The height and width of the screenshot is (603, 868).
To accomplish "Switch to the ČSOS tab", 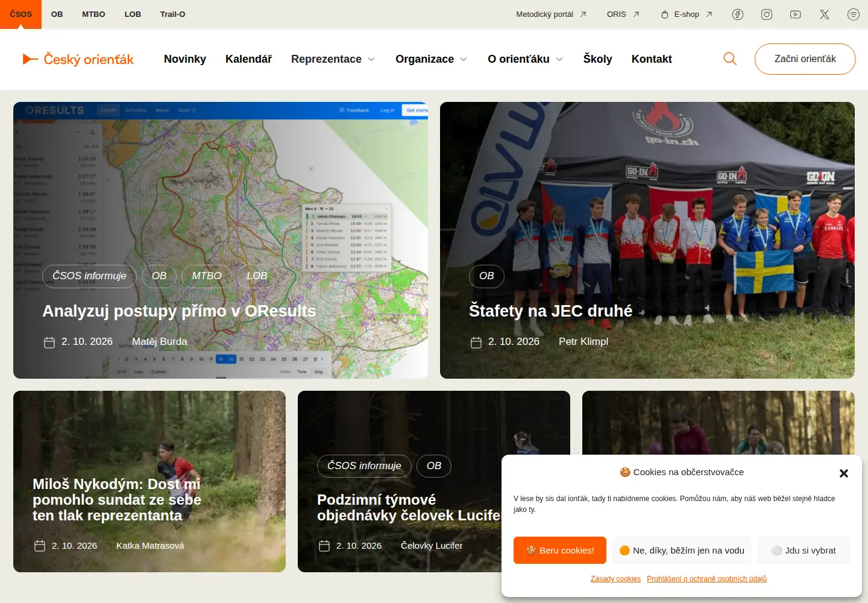I will point(20,14).
